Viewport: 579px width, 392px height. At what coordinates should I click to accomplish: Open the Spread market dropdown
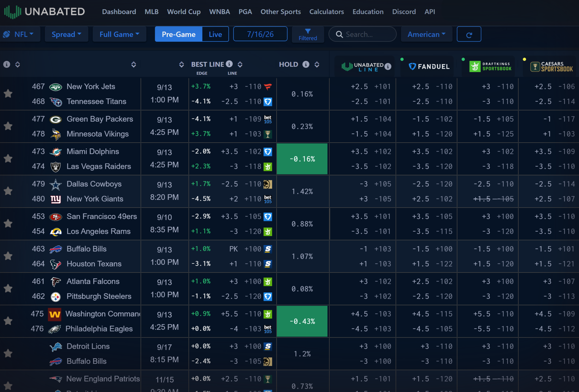[66, 34]
